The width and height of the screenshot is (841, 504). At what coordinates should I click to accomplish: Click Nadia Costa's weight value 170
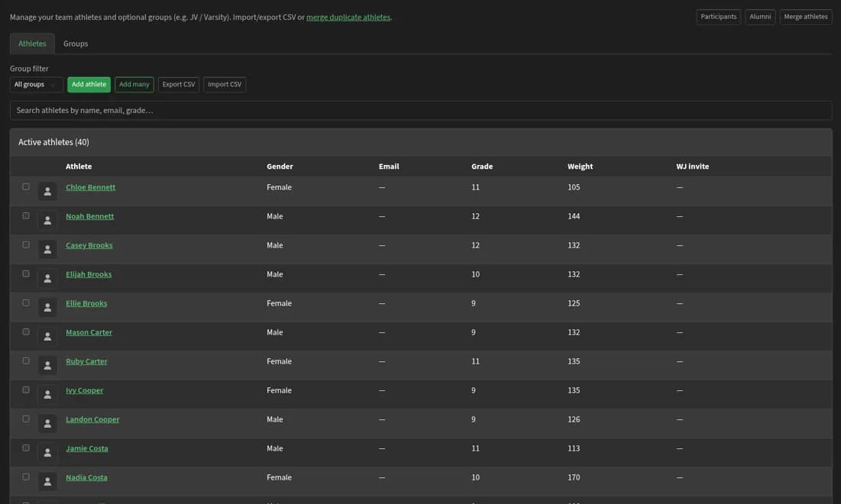pos(574,477)
